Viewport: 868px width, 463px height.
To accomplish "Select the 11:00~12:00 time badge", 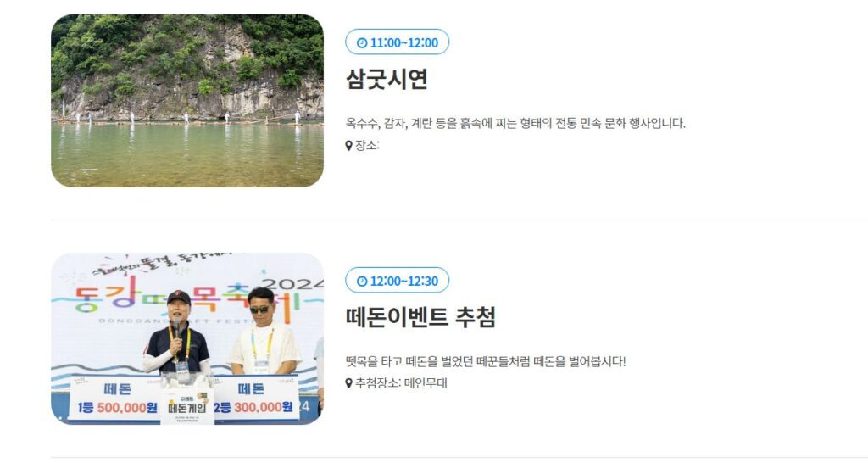I will coord(397,42).
